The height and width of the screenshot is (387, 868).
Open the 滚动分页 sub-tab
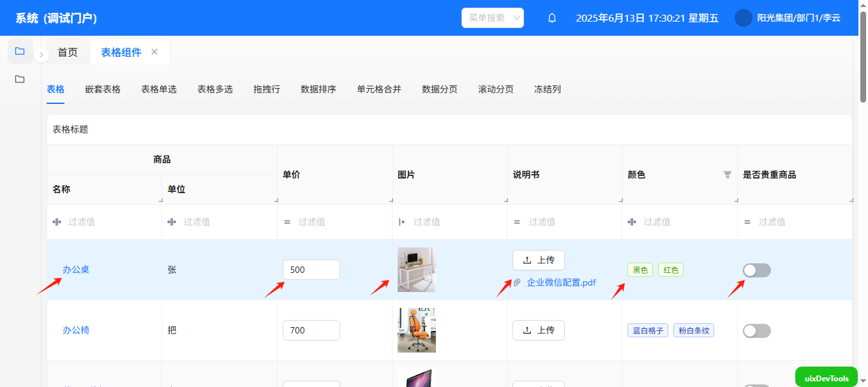(x=496, y=89)
